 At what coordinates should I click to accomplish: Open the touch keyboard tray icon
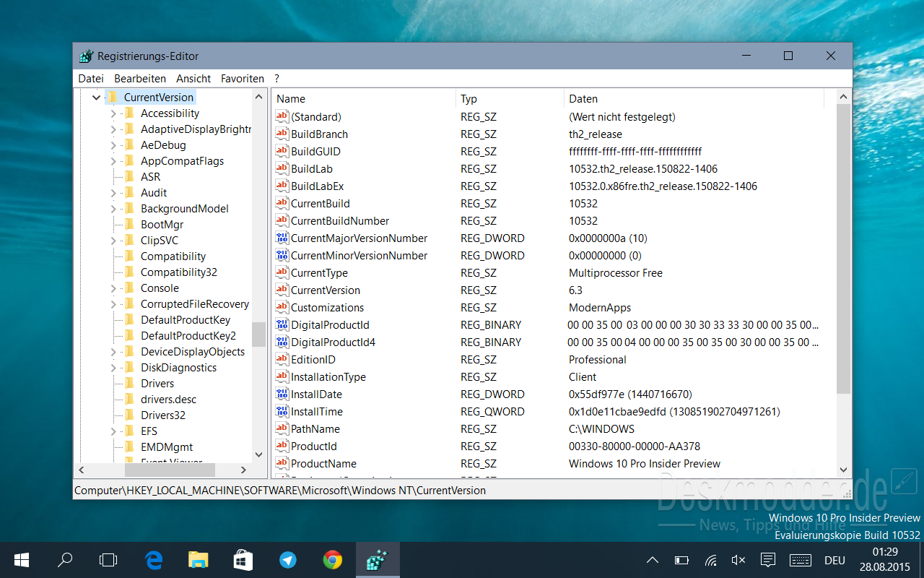pos(801,560)
